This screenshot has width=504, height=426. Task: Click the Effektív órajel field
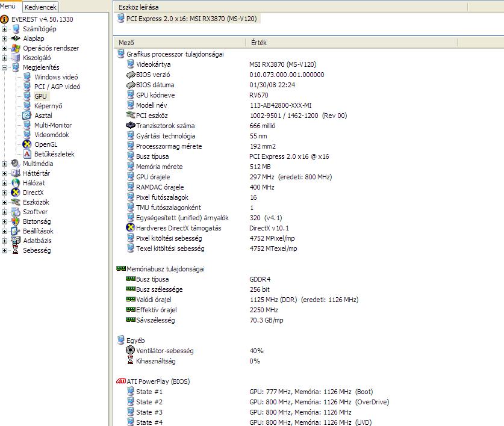pos(156,310)
